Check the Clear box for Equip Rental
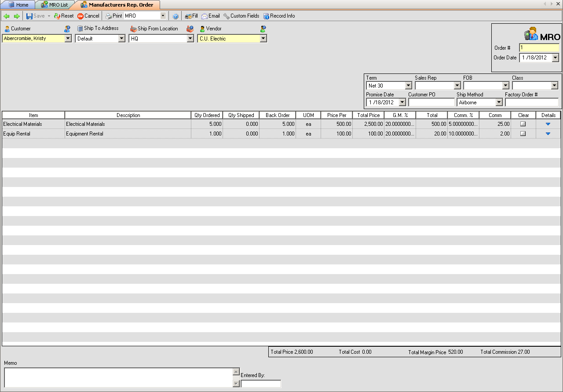This screenshot has width=563, height=392. (523, 134)
